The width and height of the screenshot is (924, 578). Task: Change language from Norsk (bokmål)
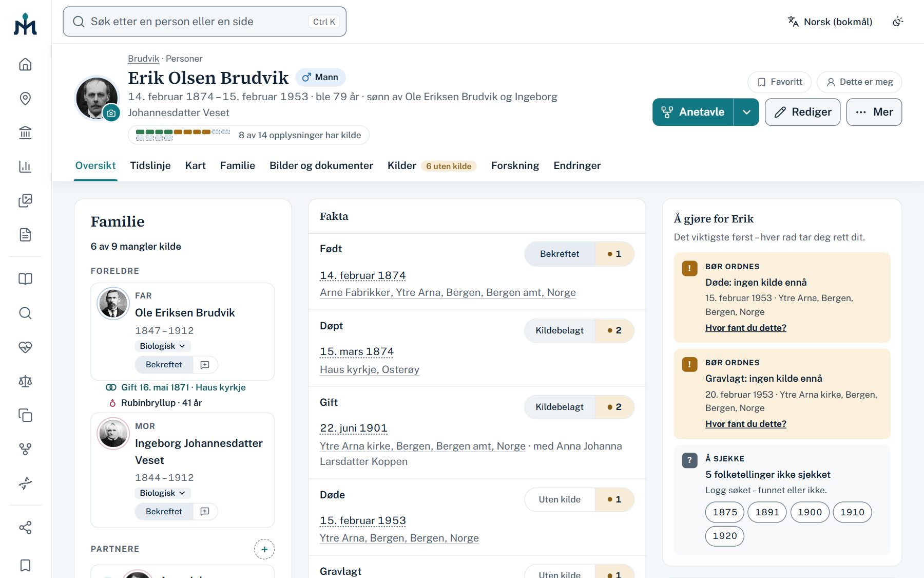tap(830, 22)
